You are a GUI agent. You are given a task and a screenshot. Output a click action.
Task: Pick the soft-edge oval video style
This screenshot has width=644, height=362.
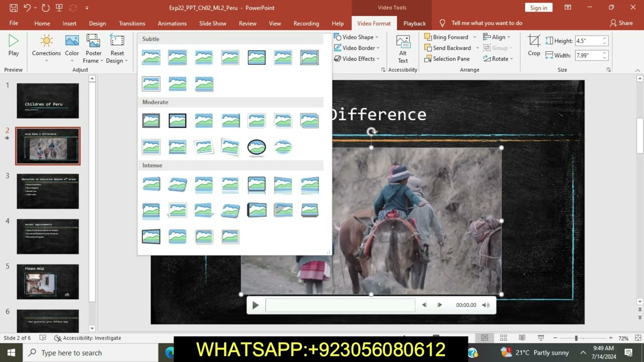point(283,147)
